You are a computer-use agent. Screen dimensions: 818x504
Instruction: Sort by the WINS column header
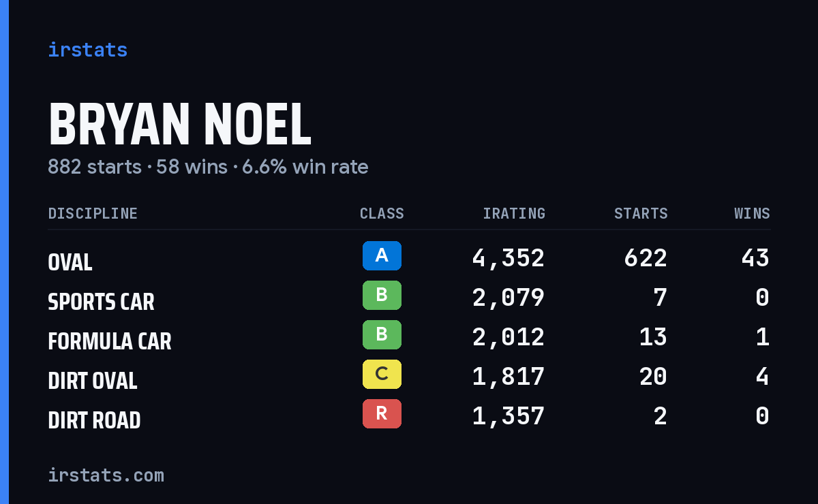pos(752,213)
